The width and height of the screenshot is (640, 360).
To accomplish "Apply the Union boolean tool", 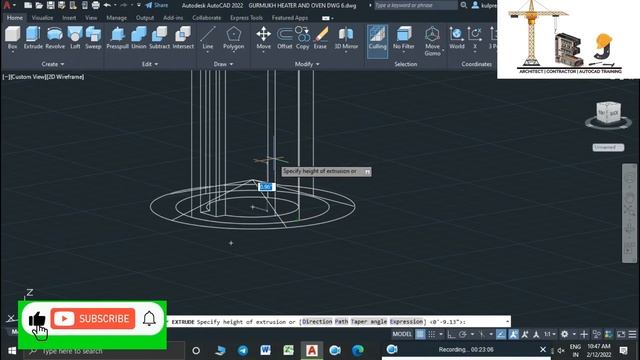I will (x=139, y=37).
